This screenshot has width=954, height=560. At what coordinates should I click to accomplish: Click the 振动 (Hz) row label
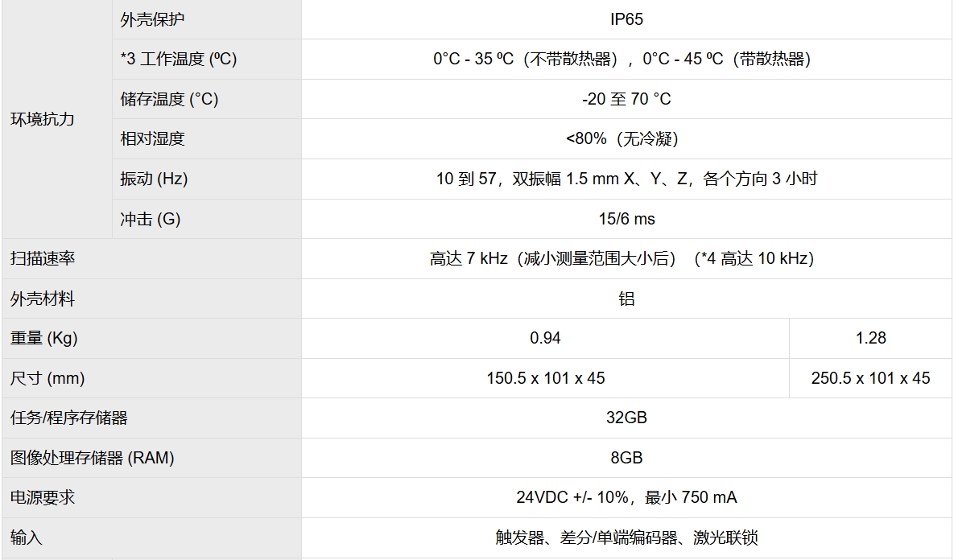[x=154, y=179]
